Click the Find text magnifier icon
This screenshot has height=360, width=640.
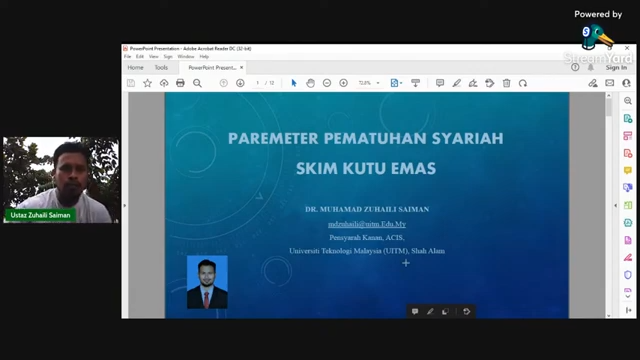click(197, 83)
